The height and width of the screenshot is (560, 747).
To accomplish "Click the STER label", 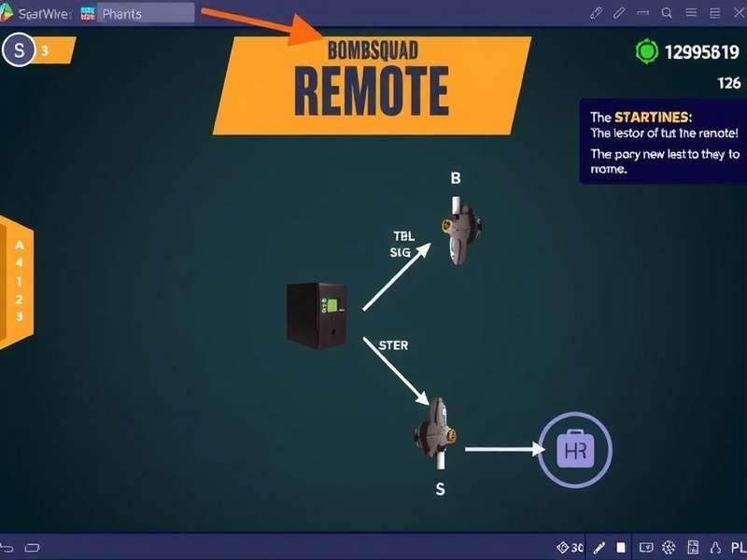I will [393, 345].
